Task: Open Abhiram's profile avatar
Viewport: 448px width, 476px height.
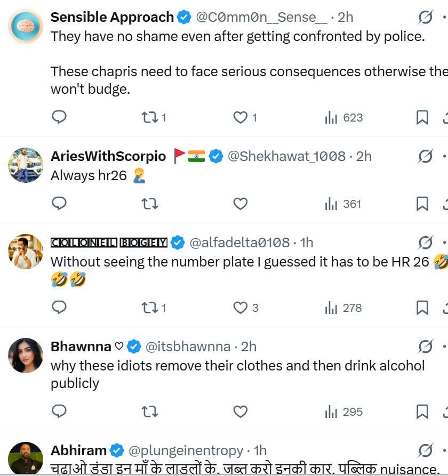Action: tap(26, 458)
